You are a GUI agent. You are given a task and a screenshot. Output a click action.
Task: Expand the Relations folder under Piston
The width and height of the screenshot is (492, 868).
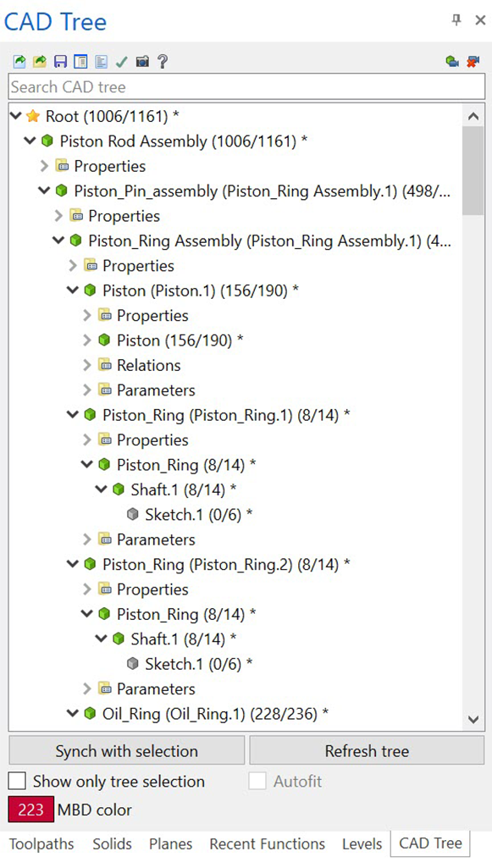(x=87, y=365)
